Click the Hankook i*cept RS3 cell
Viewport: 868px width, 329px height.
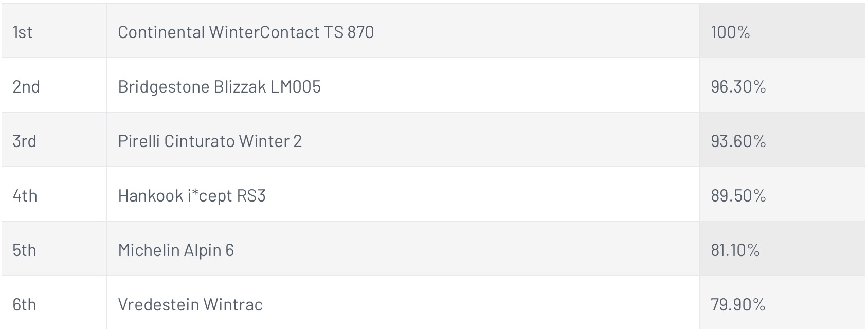pos(403,194)
